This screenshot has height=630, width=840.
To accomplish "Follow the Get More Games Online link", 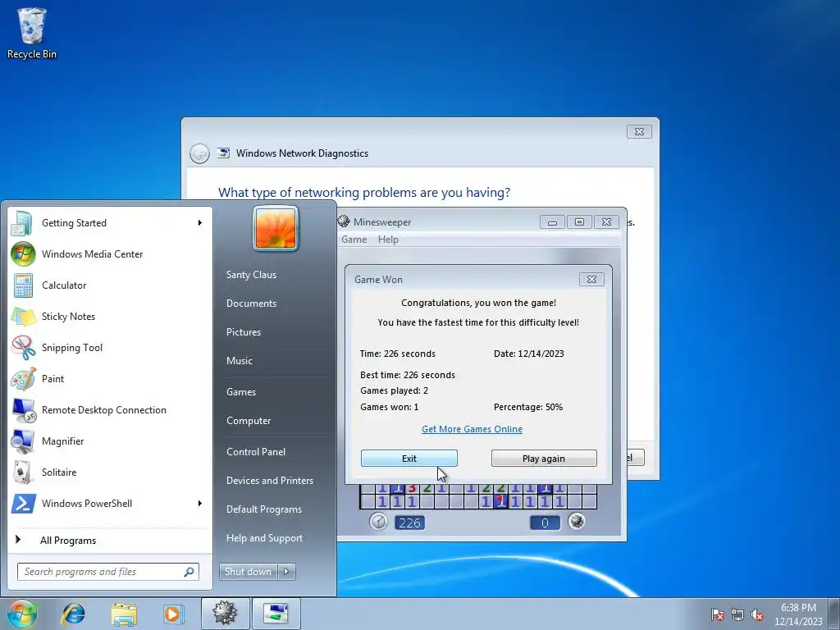I will 472,429.
